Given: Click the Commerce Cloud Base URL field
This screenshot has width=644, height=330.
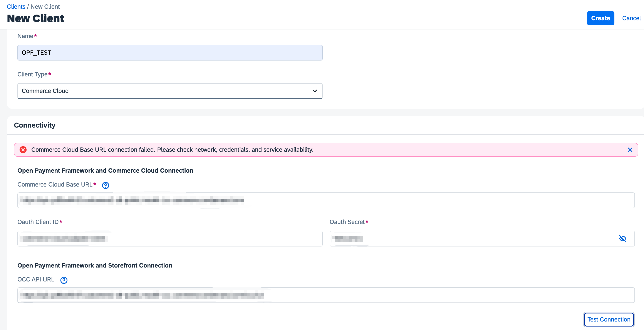Looking at the screenshot, I should [x=326, y=200].
